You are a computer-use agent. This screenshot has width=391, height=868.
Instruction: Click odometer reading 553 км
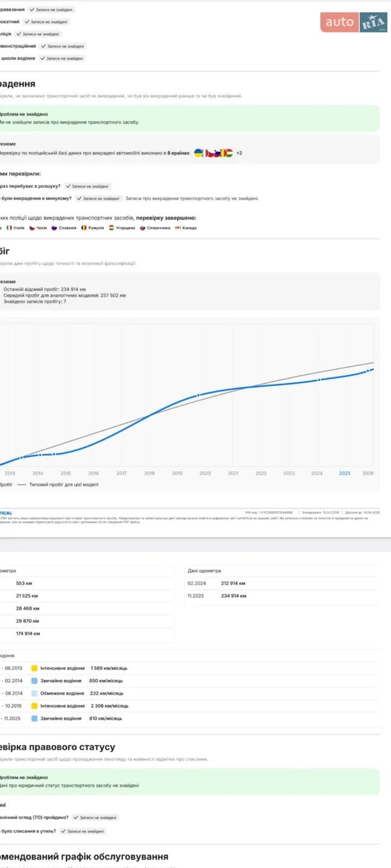tap(24, 583)
